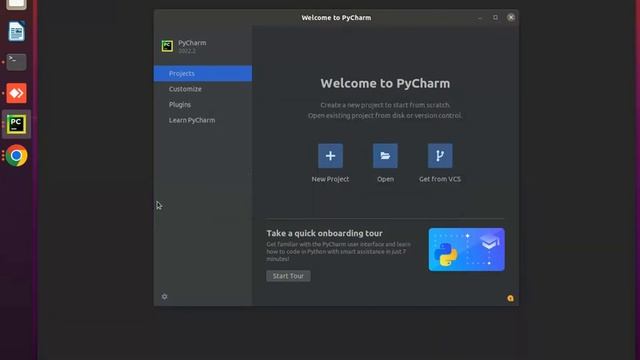The height and width of the screenshot is (360, 640).
Task: Open an existing project via folder icon
Action: (x=385, y=156)
